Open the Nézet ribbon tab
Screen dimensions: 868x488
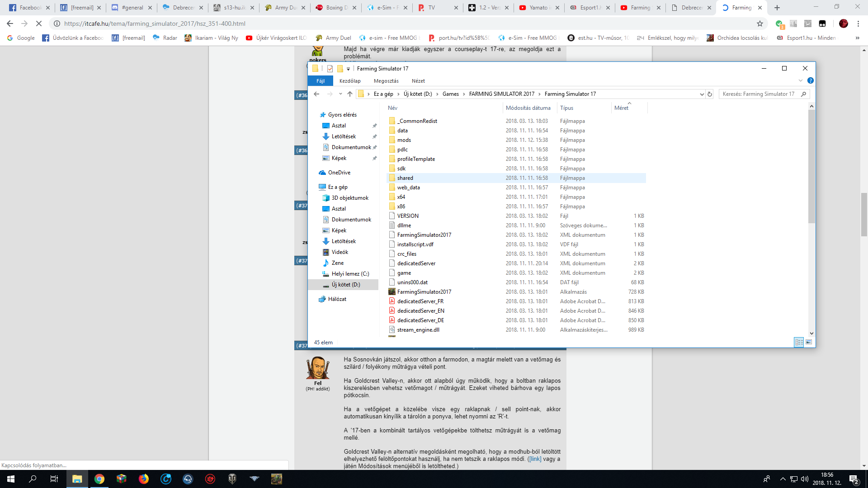pyautogui.click(x=418, y=81)
